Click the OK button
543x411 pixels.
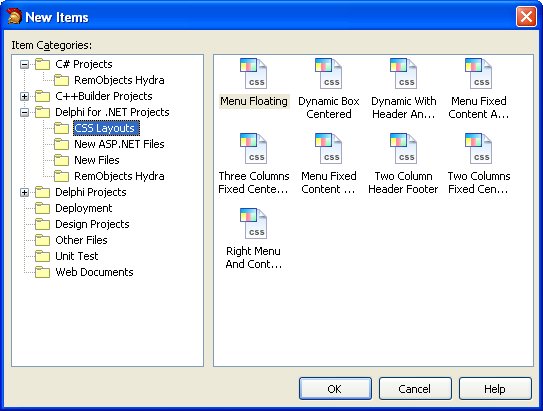335,388
